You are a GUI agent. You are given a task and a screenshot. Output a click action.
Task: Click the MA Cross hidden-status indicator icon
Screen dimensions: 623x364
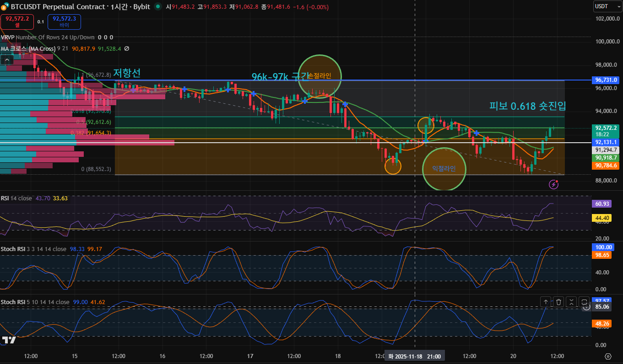coord(127,48)
